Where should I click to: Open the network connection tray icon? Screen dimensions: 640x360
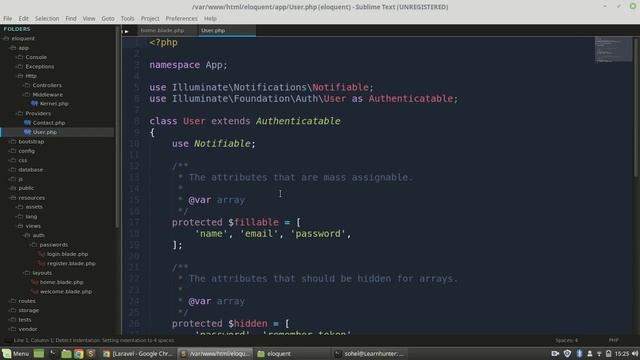pos(599,353)
